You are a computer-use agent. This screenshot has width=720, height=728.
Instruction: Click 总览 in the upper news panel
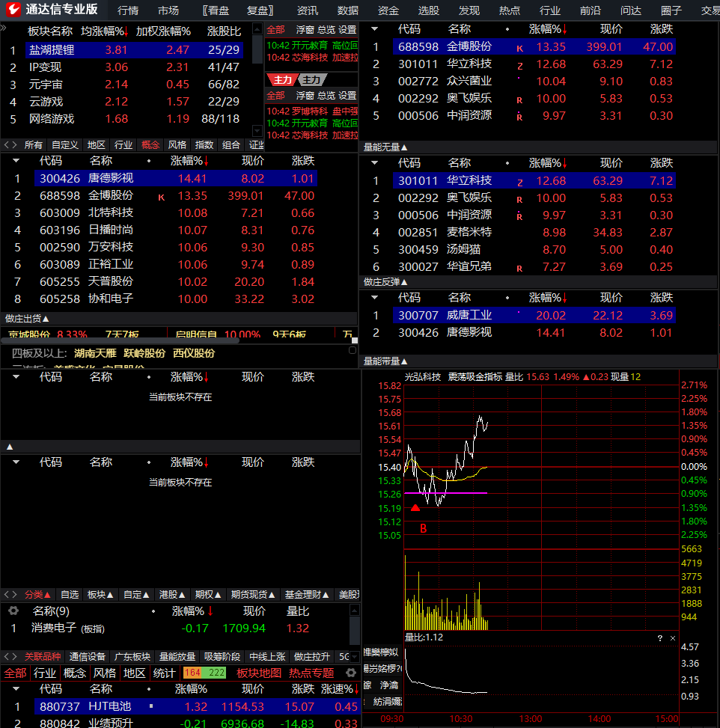(326, 30)
